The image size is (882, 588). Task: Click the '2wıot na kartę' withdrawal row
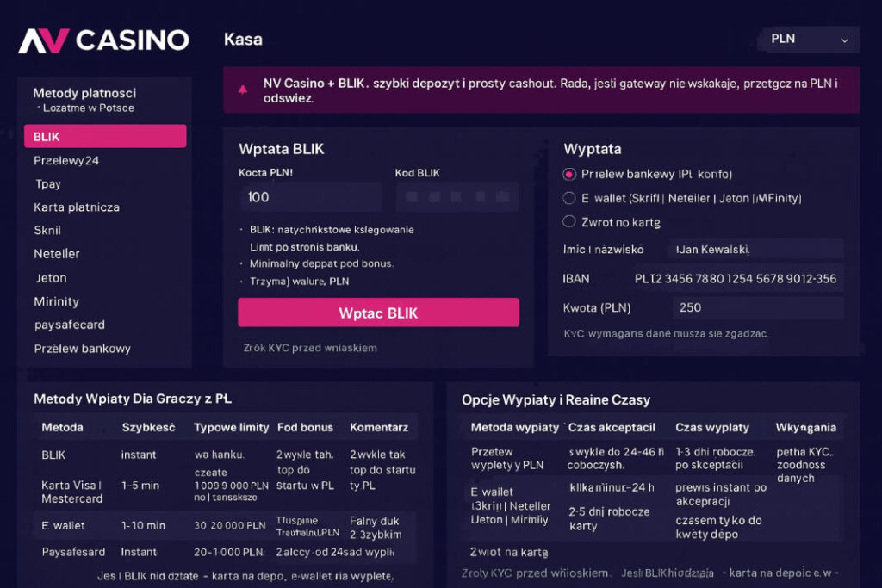(509, 552)
